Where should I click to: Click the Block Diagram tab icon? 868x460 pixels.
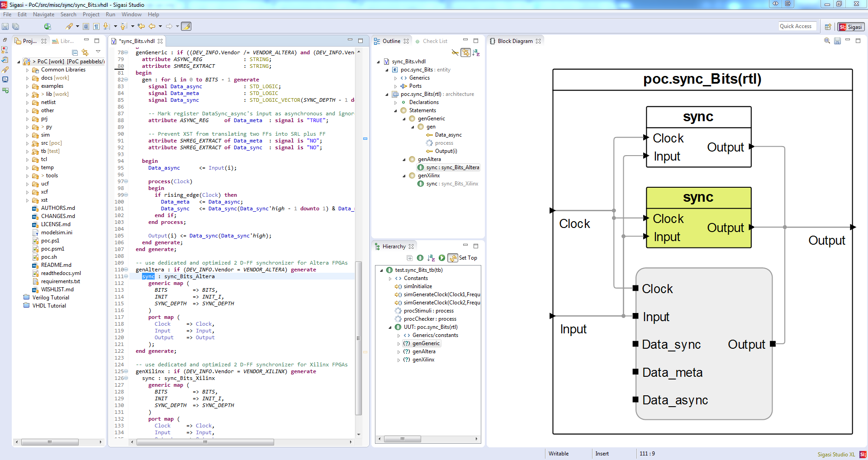pos(493,41)
